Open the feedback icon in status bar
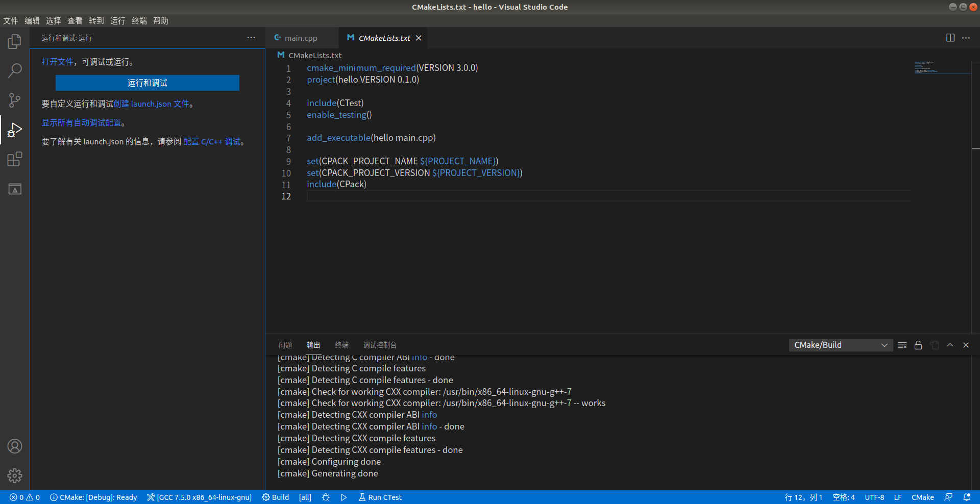This screenshot has width=980, height=504. 948,497
